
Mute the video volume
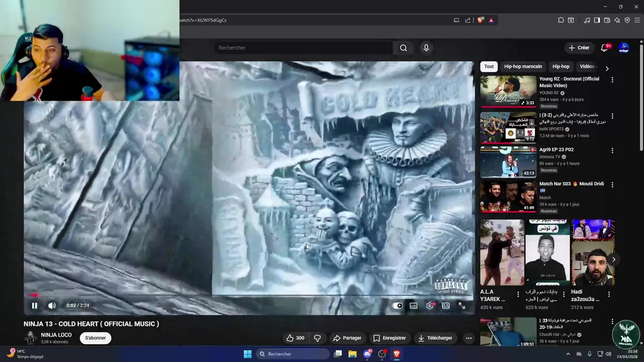pos(52,305)
